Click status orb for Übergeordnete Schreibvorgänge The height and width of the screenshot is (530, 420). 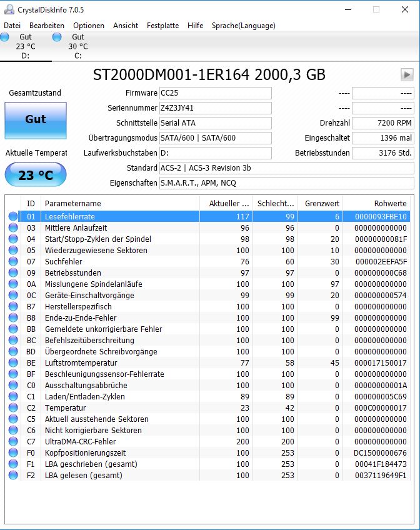click(13, 351)
